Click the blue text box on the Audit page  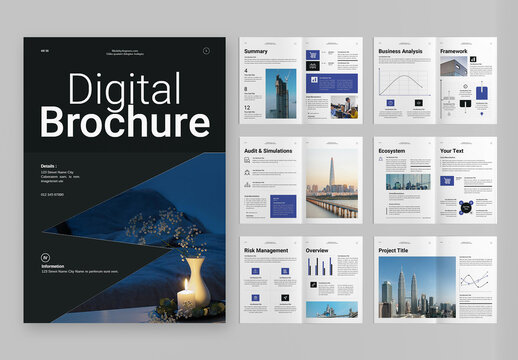[283, 206]
